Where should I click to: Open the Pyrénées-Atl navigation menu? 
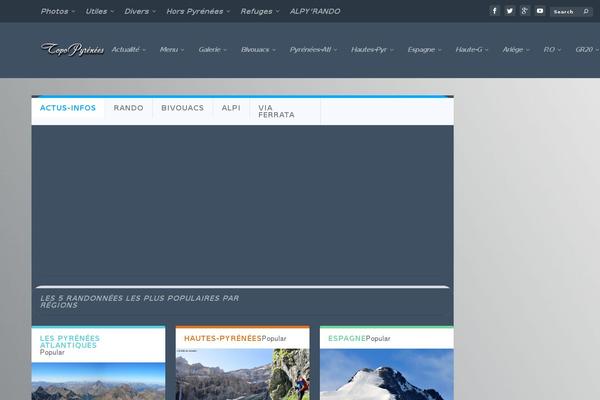pyautogui.click(x=313, y=50)
